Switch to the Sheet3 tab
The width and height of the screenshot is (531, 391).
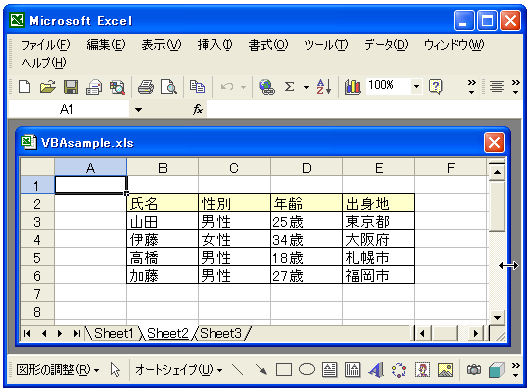point(221,333)
